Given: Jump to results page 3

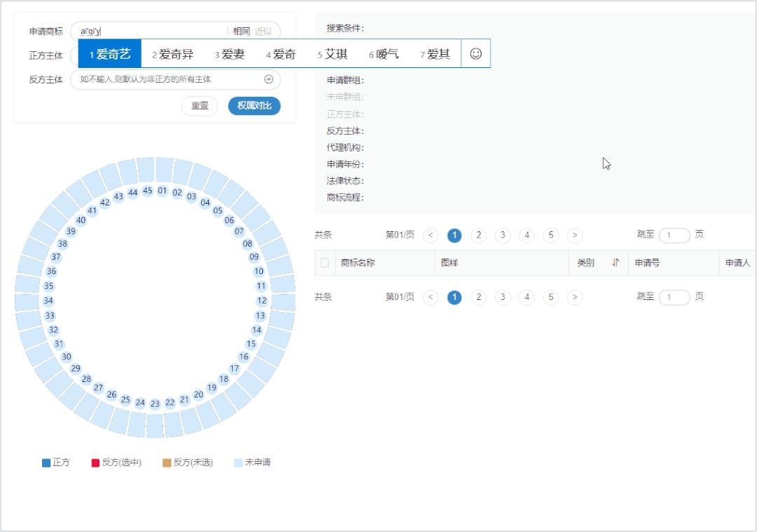Looking at the screenshot, I should click(502, 236).
